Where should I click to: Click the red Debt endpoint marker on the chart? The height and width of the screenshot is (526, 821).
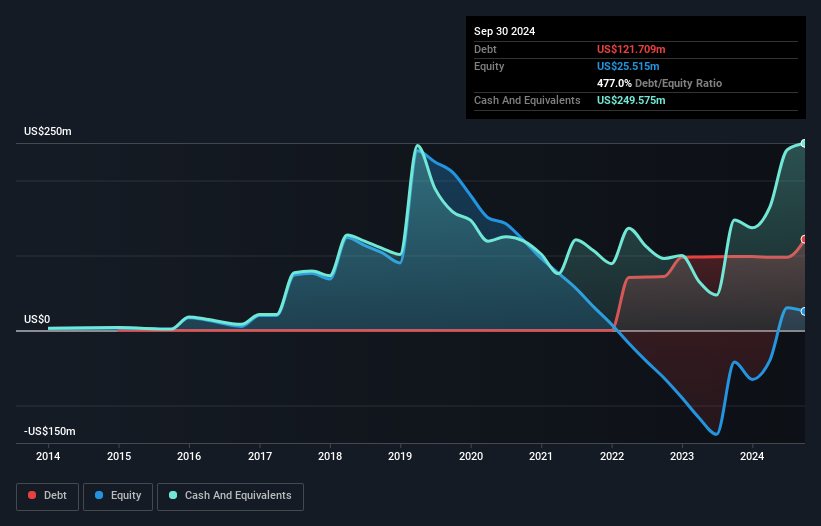803,240
